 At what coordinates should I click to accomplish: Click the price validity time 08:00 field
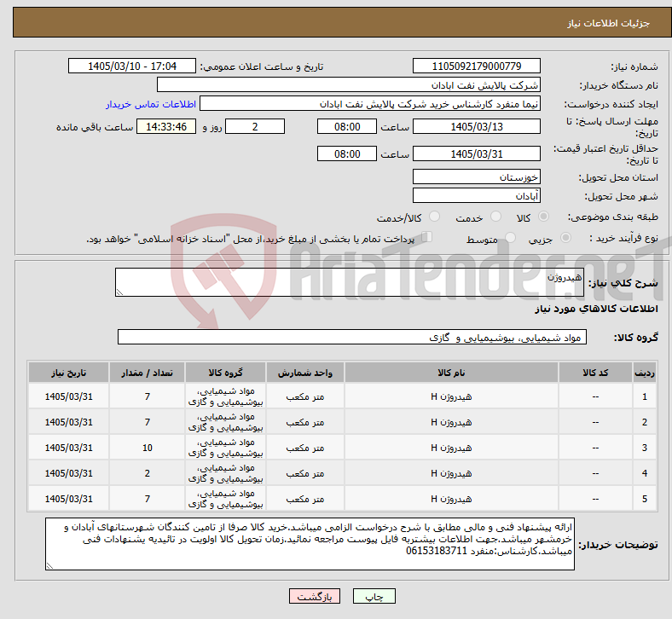(x=347, y=153)
